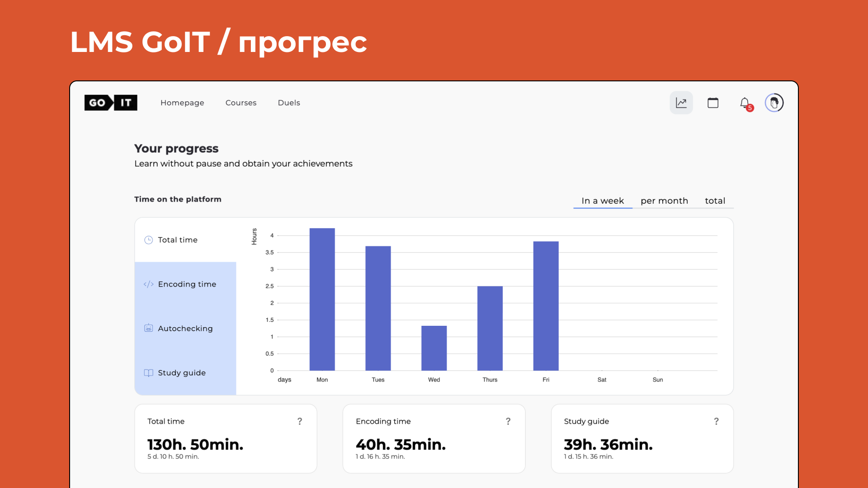The height and width of the screenshot is (488, 868).
Task: Click the Thurs bar in the chart
Action: [x=490, y=328]
